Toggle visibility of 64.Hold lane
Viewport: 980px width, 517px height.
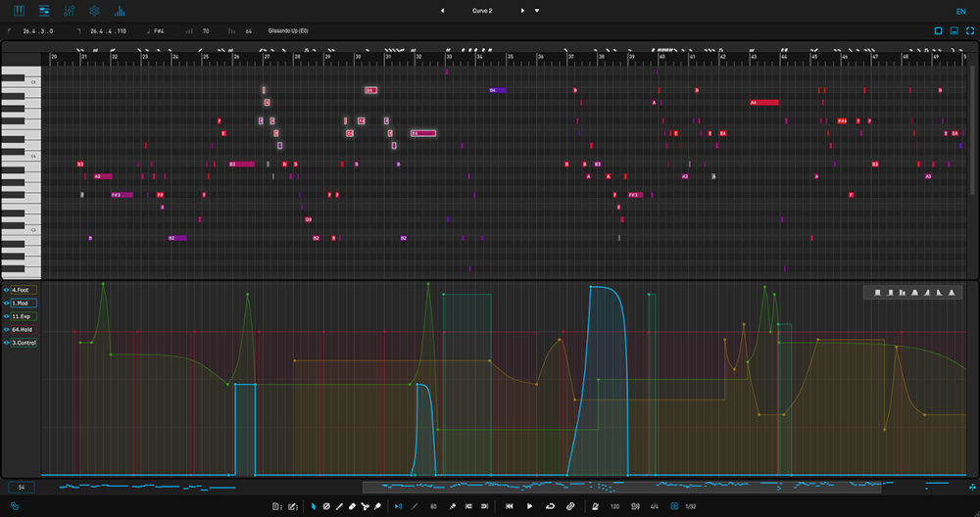click(6, 330)
